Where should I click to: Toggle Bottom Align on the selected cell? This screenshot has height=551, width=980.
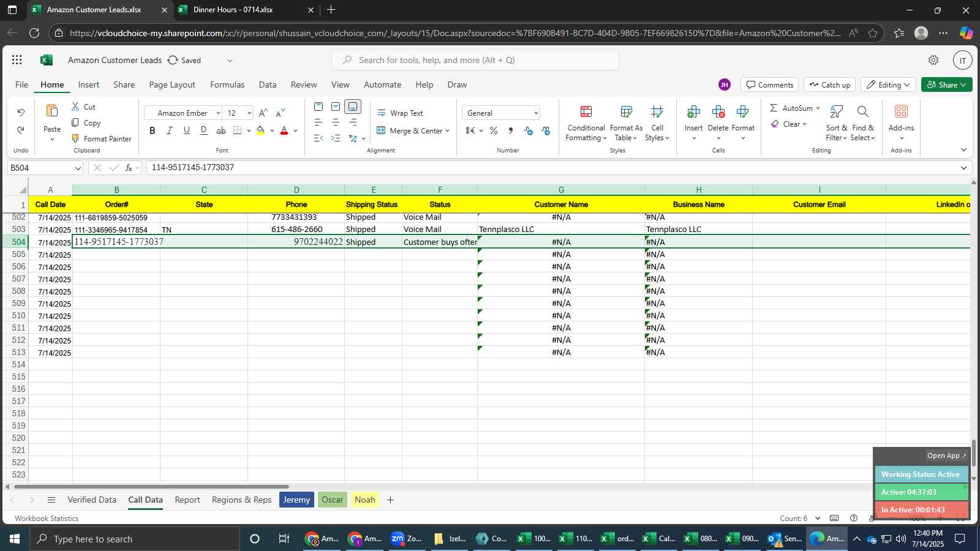(x=353, y=107)
